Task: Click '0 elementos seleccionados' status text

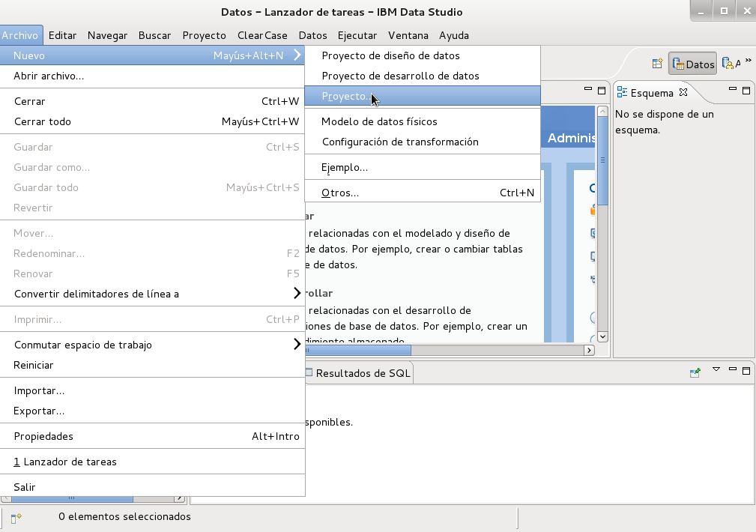Action: [124, 516]
